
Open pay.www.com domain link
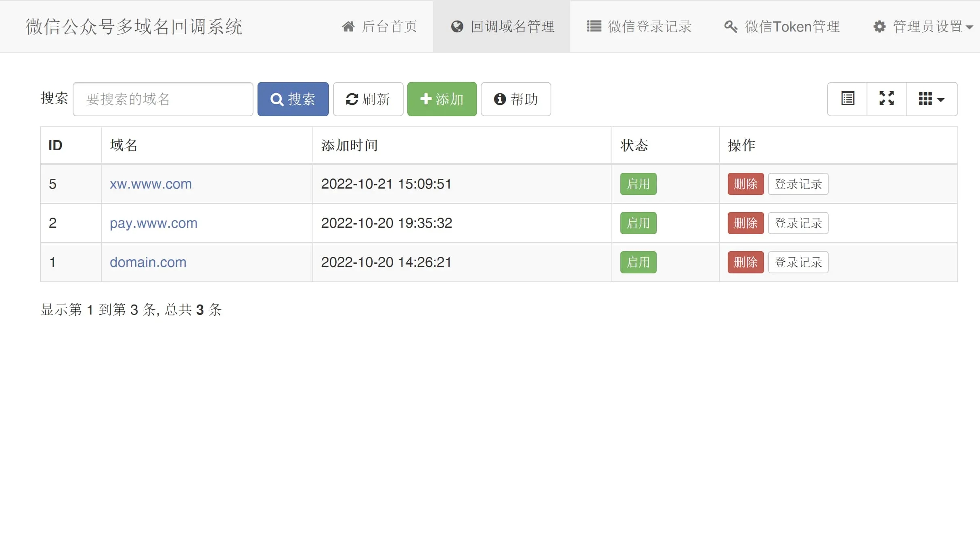point(153,223)
